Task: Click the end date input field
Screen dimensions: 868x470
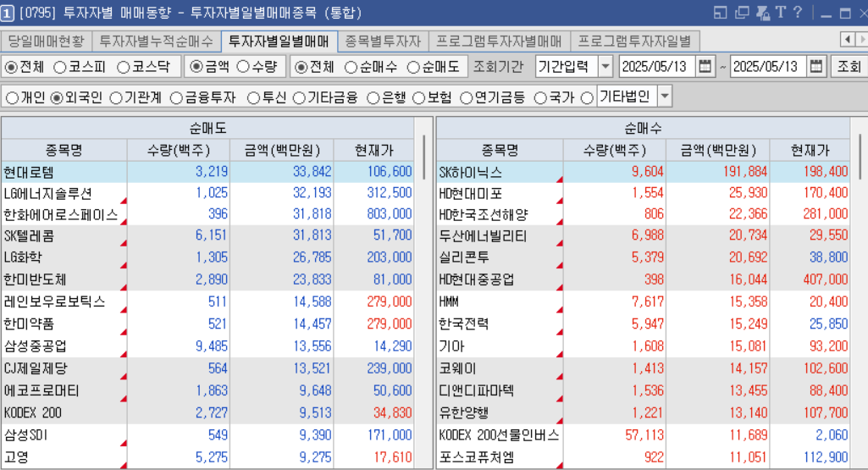Action: pos(768,67)
